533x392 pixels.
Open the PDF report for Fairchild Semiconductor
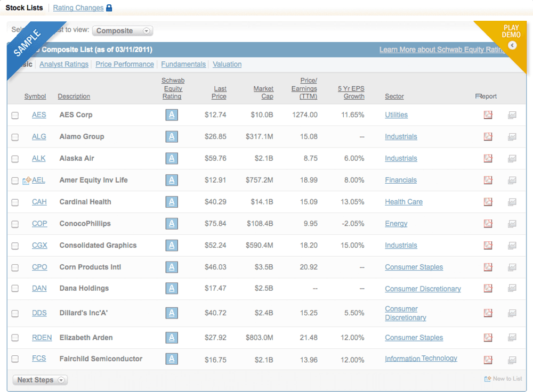click(x=488, y=360)
